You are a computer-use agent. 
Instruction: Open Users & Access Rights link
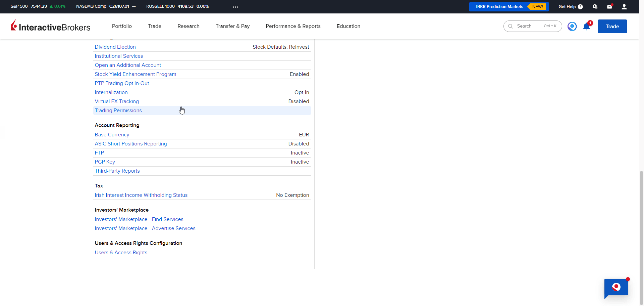coord(121,253)
